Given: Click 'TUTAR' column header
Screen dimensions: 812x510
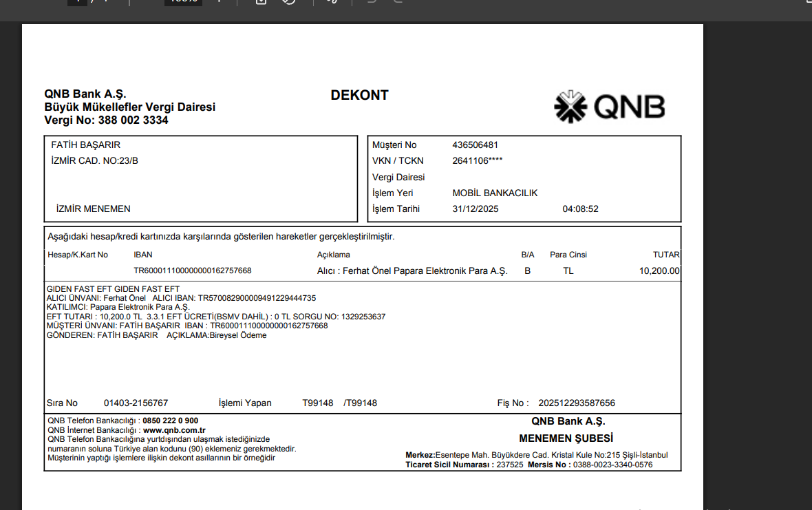Looking at the screenshot, I should 666,255.
